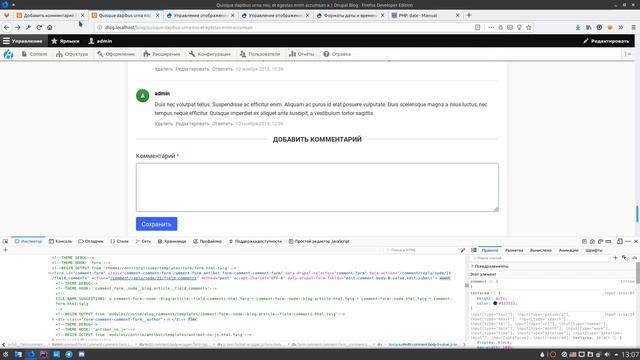Open developer tools wrench icon in navigation bar

coord(28,27)
